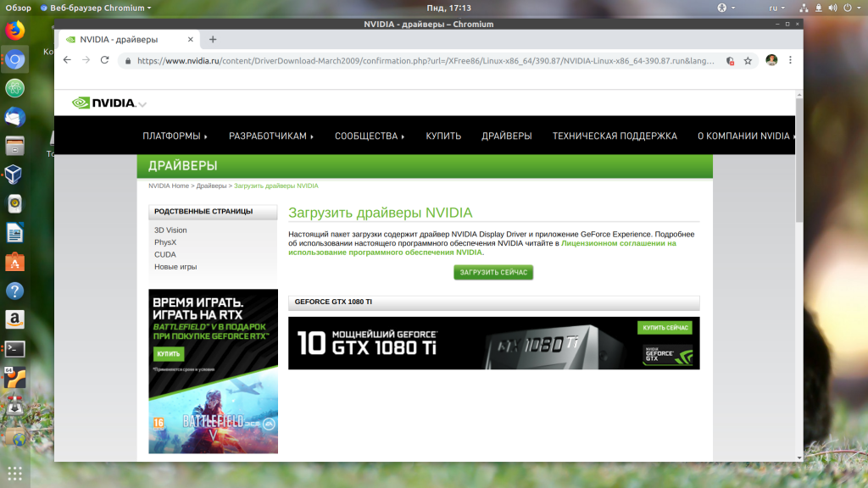Open a new browser tab
Image resolution: width=868 pixels, height=488 pixels.
[x=213, y=39]
